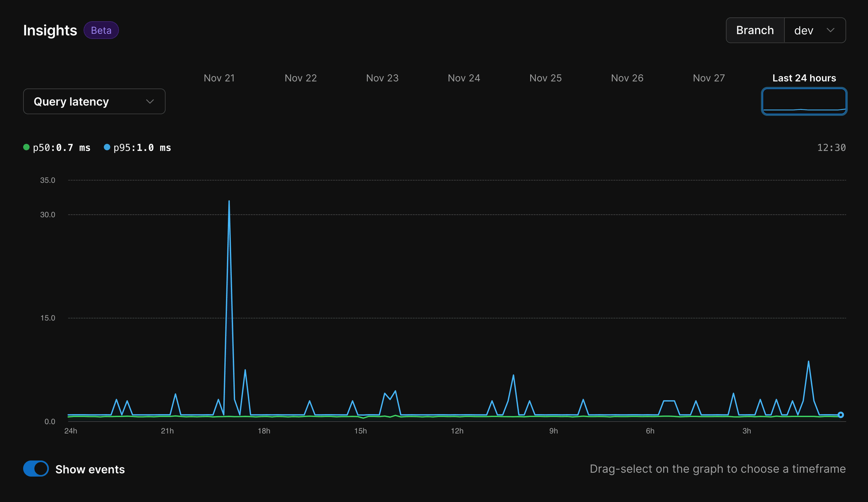Click the Branch label button

tap(755, 30)
